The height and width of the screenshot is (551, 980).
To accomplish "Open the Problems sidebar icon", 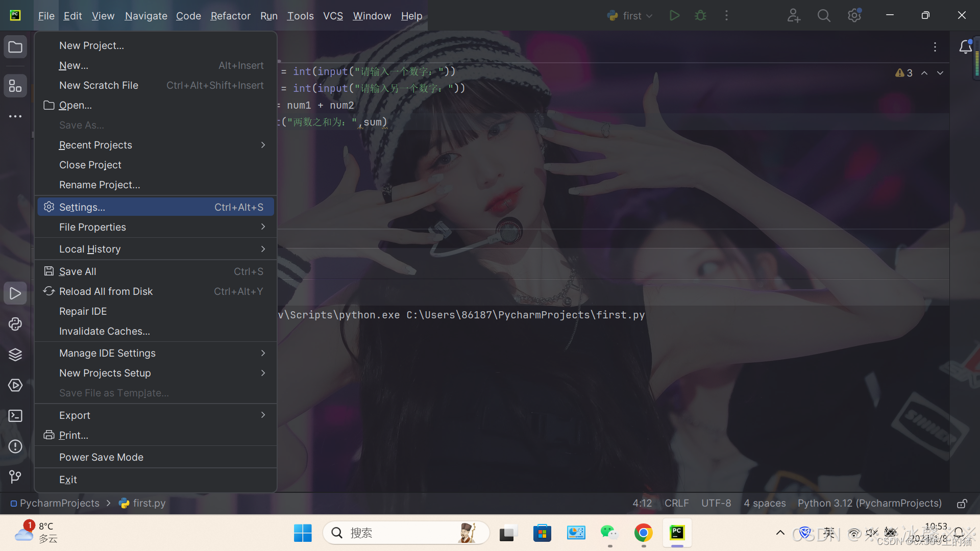I will [15, 446].
